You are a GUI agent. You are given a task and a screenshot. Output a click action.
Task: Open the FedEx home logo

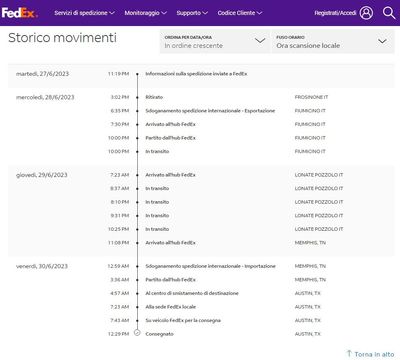click(x=19, y=13)
